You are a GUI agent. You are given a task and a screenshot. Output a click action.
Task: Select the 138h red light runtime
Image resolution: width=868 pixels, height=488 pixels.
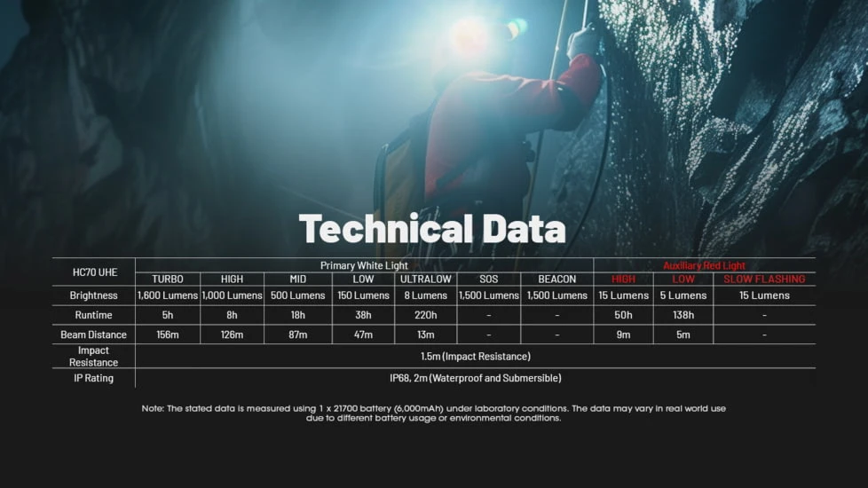tap(683, 315)
